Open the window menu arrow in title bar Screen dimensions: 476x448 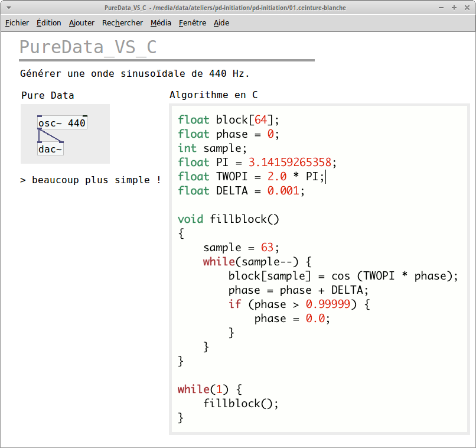[9, 8]
